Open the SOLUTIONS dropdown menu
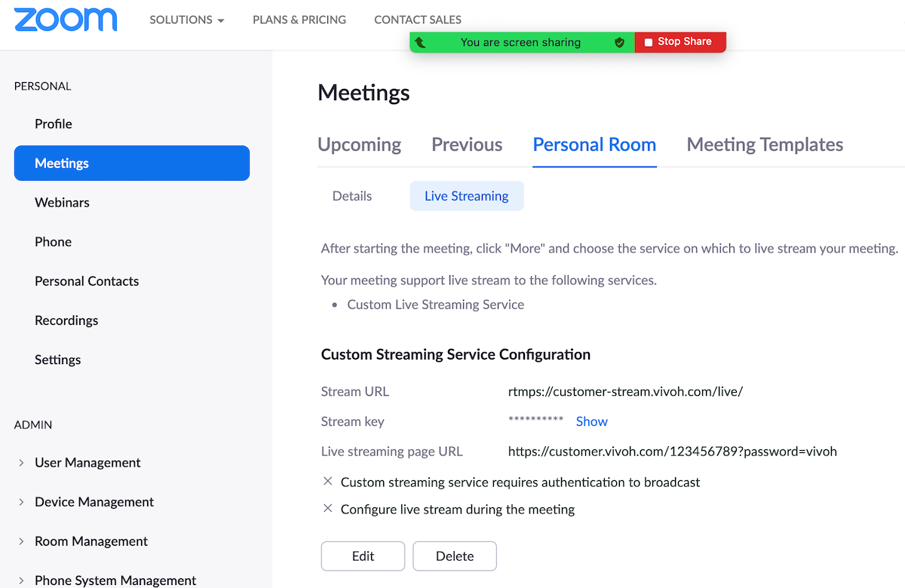Image resolution: width=905 pixels, height=588 pixels. [187, 20]
